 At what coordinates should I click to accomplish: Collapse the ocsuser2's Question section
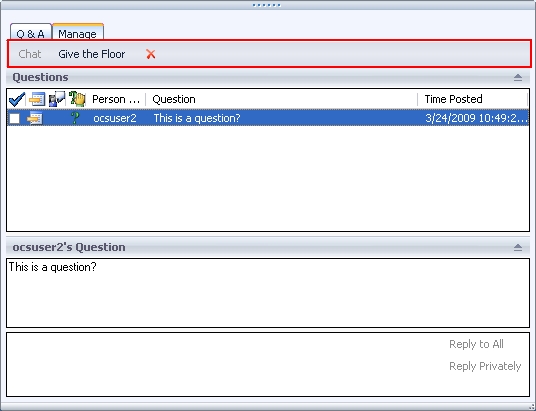click(518, 247)
